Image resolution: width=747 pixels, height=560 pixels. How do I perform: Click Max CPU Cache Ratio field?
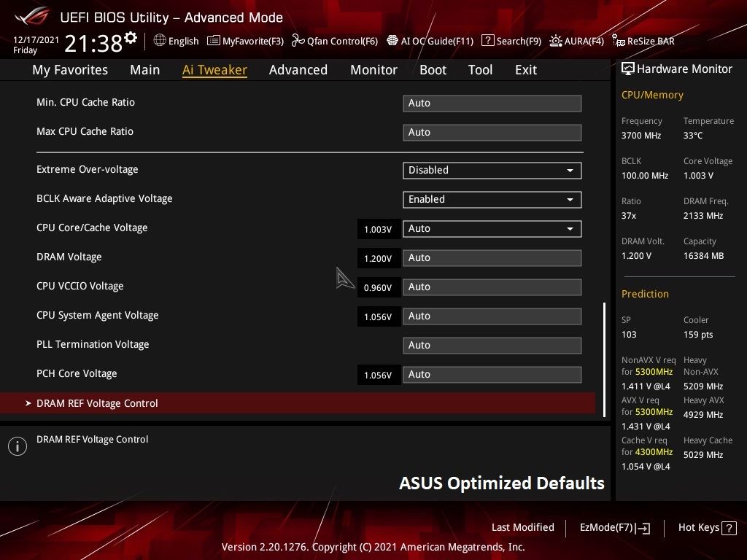point(492,133)
